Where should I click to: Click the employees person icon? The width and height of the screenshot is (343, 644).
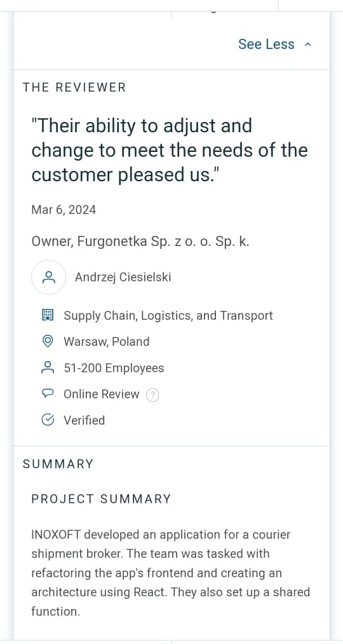pyautogui.click(x=48, y=367)
